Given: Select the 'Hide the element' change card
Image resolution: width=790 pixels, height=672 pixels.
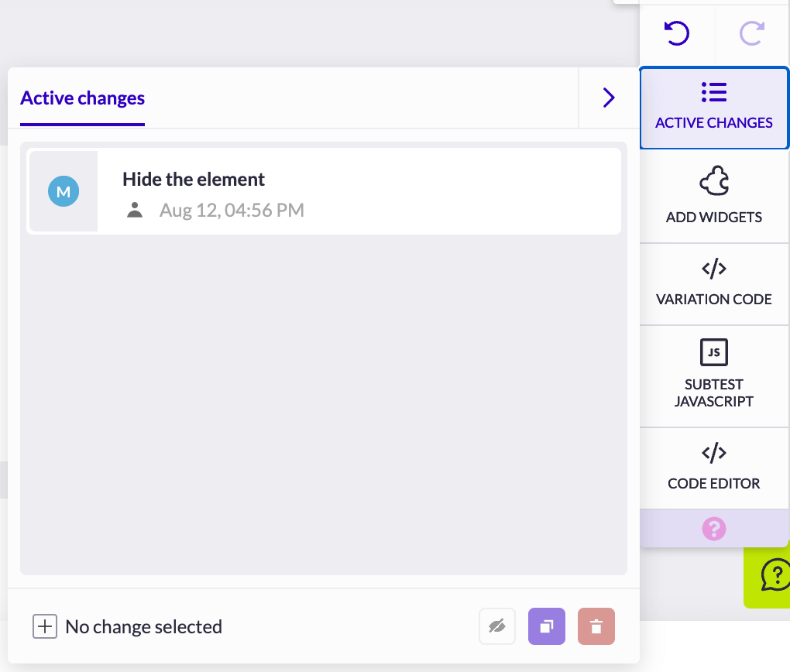Looking at the screenshot, I should pyautogui.click(x=324, y=190).
